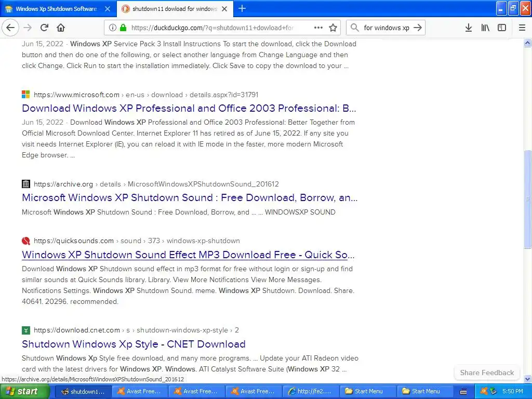This screenshot has width=532, height=399.
Task: Open Microsoft Windows XP Shutdown Sound archive result
Action: [190, 197]
